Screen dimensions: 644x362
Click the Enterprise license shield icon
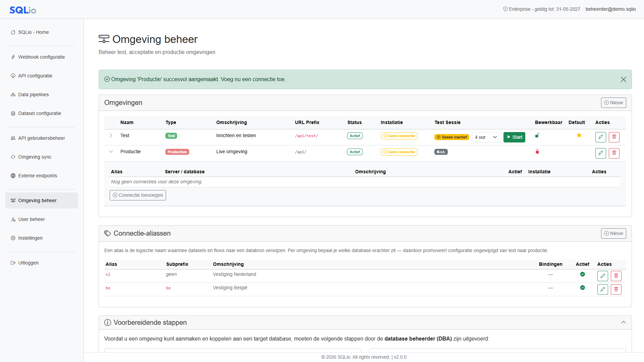coord(505,9)
